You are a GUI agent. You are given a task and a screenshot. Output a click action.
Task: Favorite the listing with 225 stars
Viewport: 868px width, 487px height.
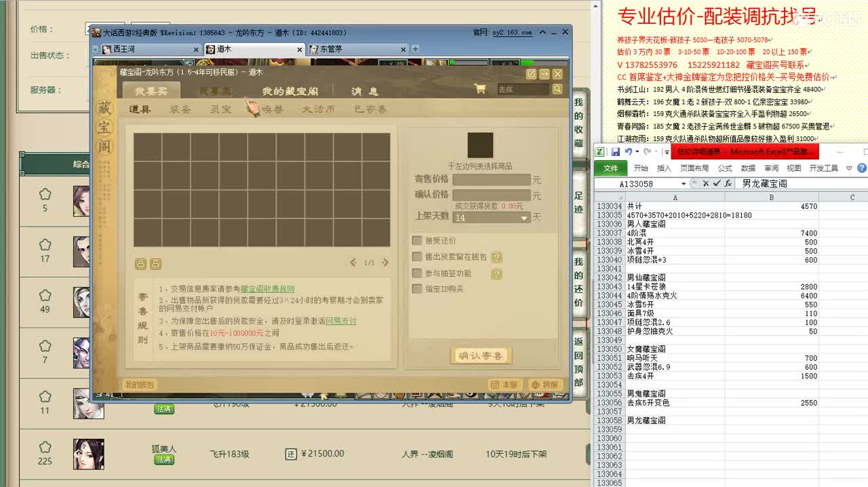click(x=45, y=447)
